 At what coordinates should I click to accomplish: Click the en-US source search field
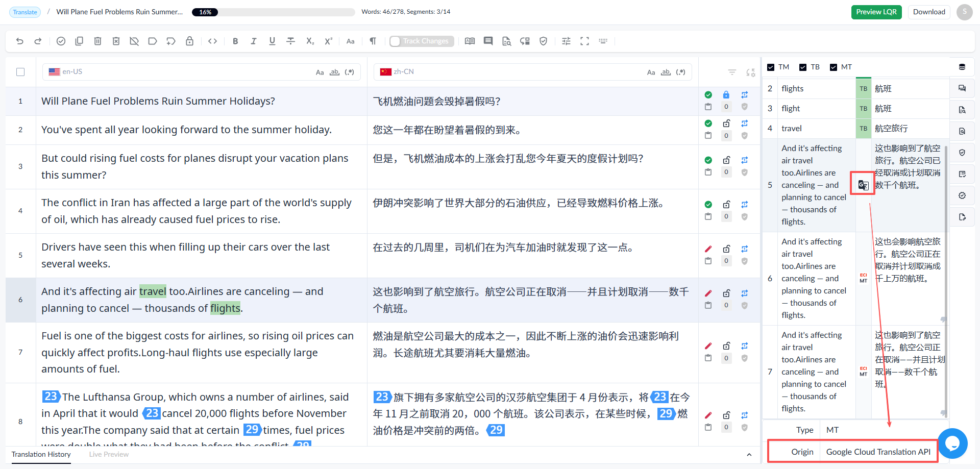202,72
